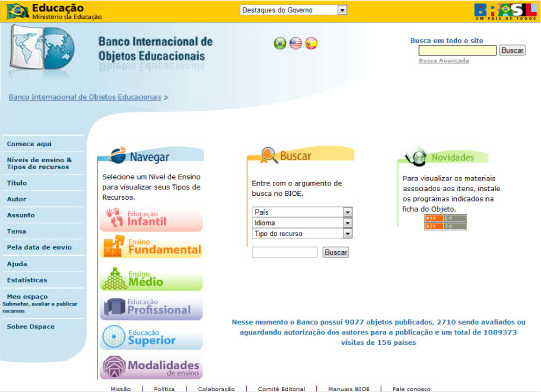The height and width of the screenshot is (392, 541).
Task: Open Sobre Dspace in the sidebar
Action: pos(31,326)
